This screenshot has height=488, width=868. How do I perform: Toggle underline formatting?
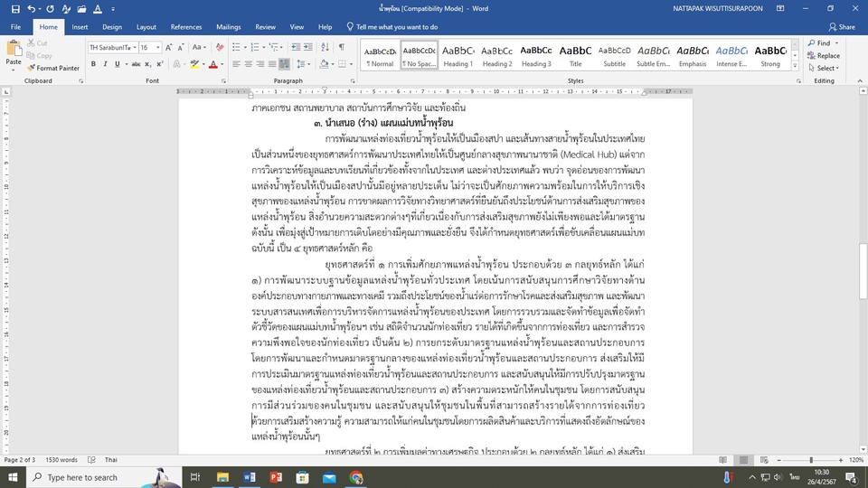click(117, 64)
